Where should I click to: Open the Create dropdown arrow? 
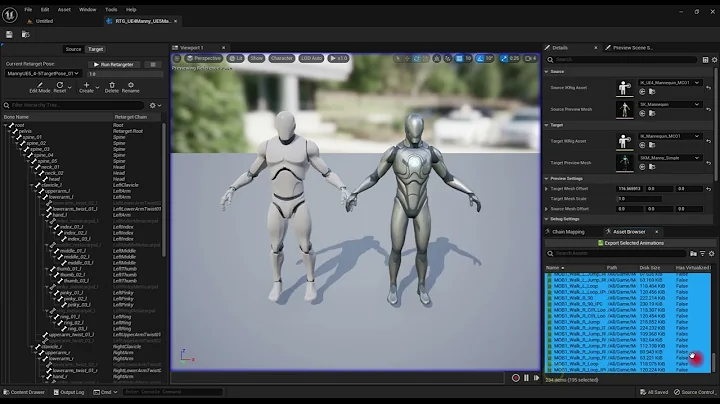pos(97,87)
